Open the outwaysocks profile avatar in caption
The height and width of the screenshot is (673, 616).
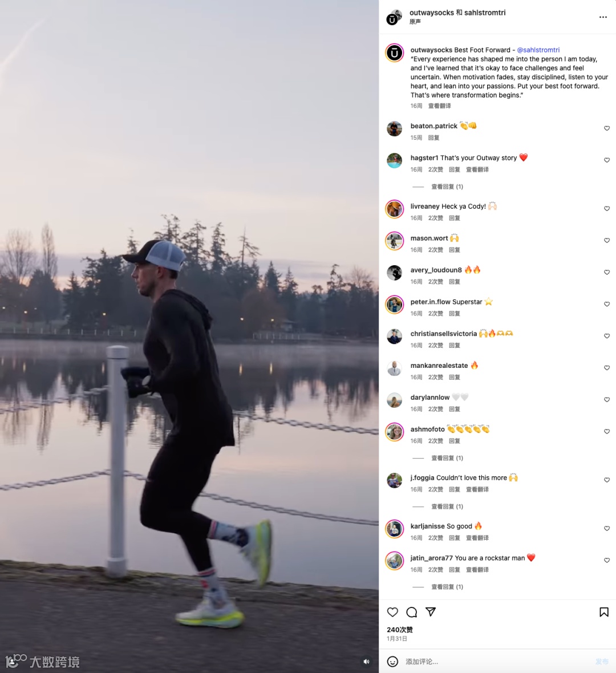click(x=394, y=53)
